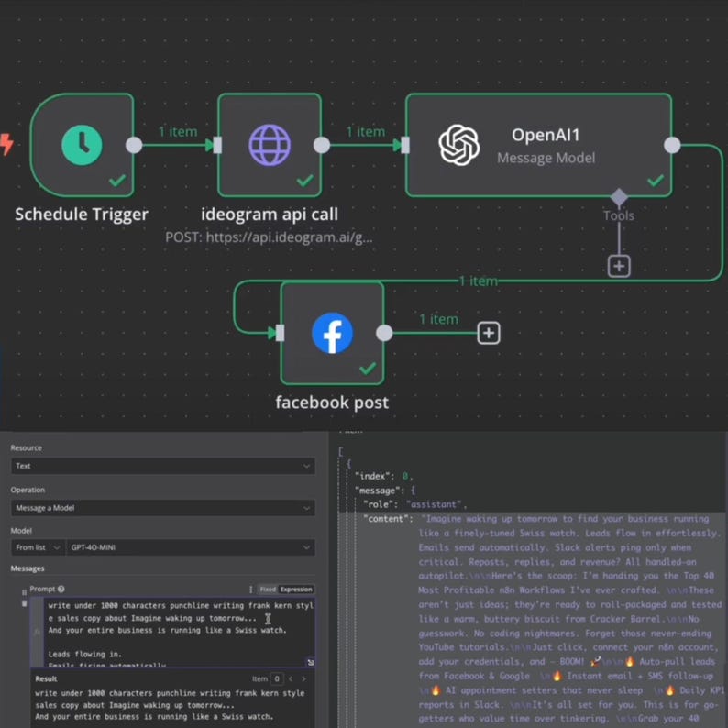Open the Schedule Trigger node

coord(83,145)
